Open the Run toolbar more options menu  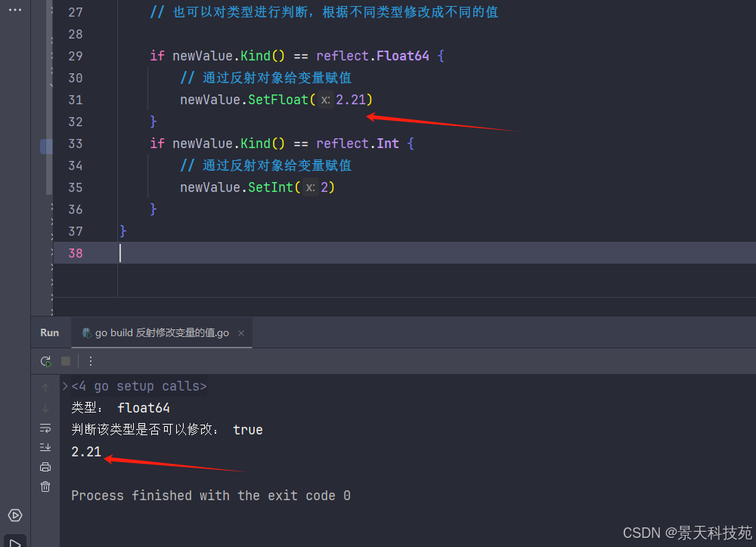(x=91, y=361)
